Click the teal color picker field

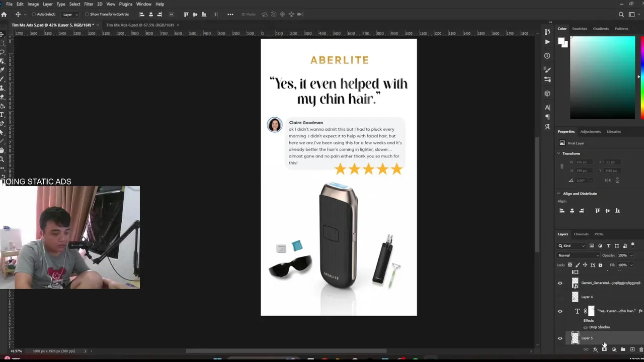[x=602, y=77]
